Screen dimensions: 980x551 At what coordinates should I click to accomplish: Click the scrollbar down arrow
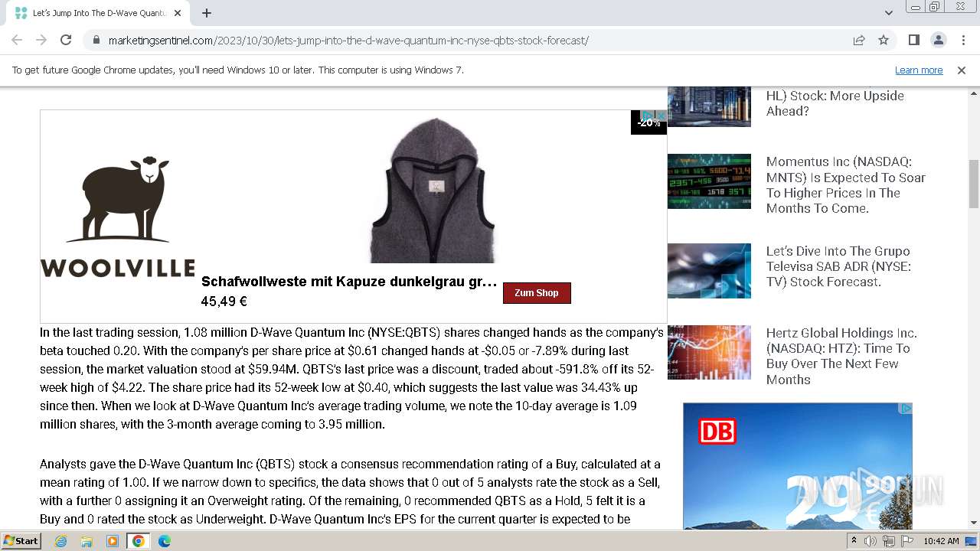[x=974, y=523]
